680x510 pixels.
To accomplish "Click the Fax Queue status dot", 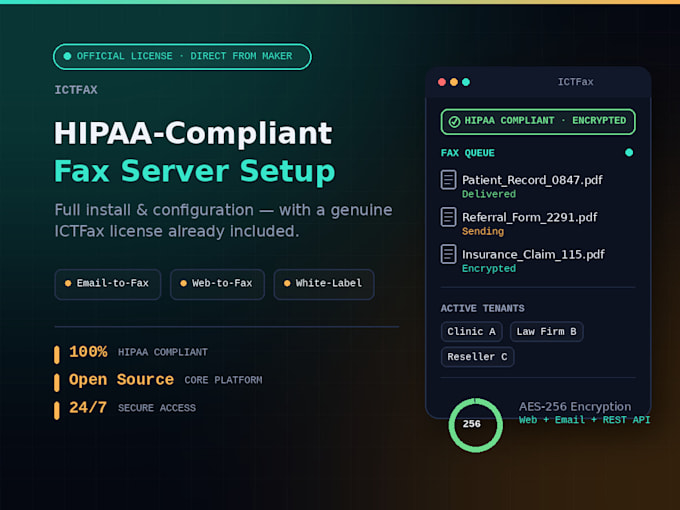I will (x=629, y=153).
